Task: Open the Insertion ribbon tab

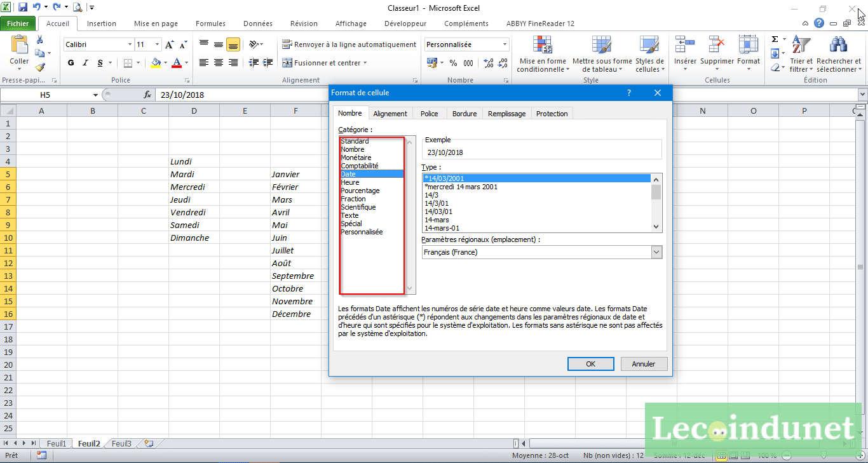Action: click(x=102, y=23)
